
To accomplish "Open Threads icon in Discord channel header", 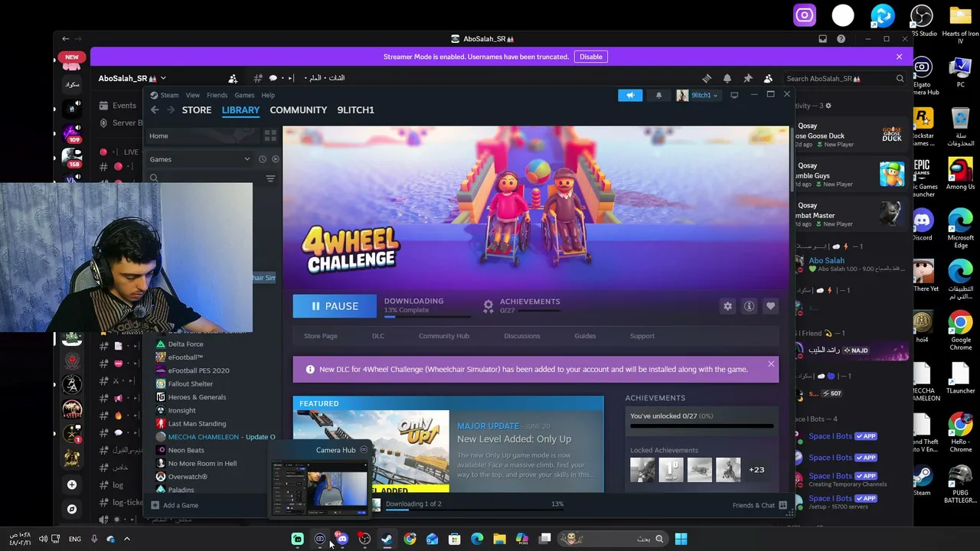I will (x=707, y=78).
